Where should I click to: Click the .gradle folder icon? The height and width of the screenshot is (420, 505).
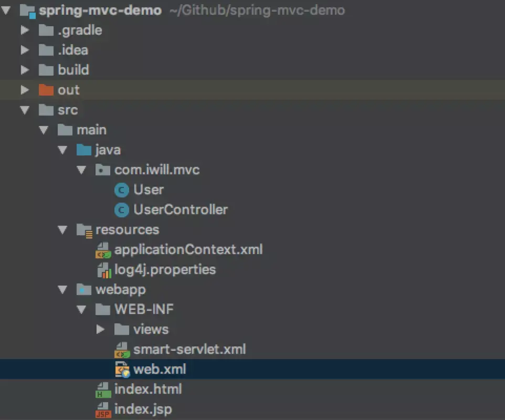(46, 30)
